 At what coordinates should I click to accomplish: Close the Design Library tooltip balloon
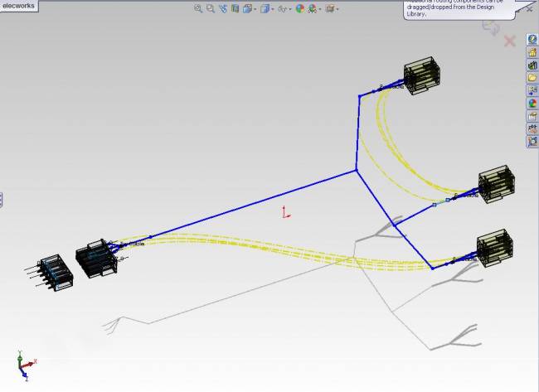[529, 10]
